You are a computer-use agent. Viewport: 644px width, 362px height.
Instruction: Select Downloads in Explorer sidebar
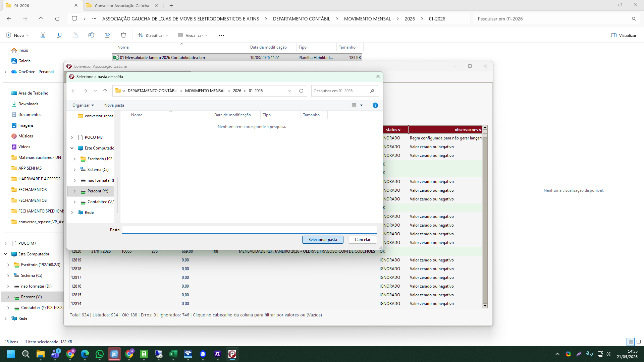coord(28,104)
